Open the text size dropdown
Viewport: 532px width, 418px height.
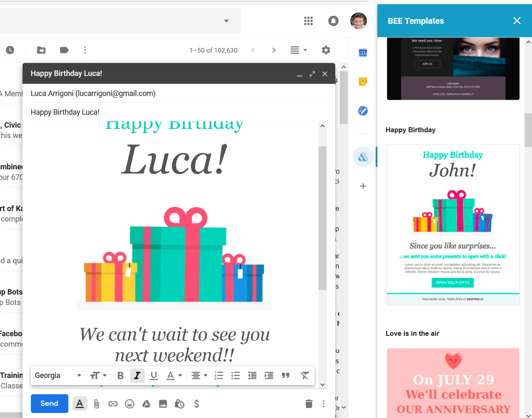point(98,375)
